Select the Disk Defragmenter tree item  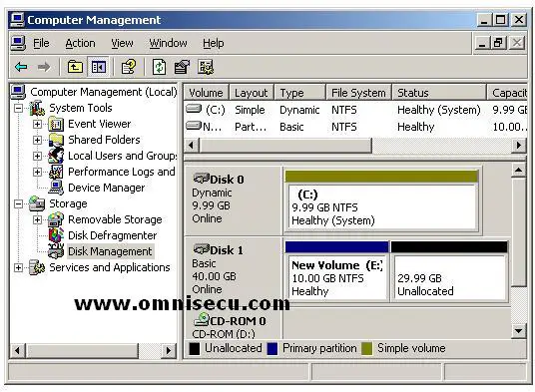point(112,235)
